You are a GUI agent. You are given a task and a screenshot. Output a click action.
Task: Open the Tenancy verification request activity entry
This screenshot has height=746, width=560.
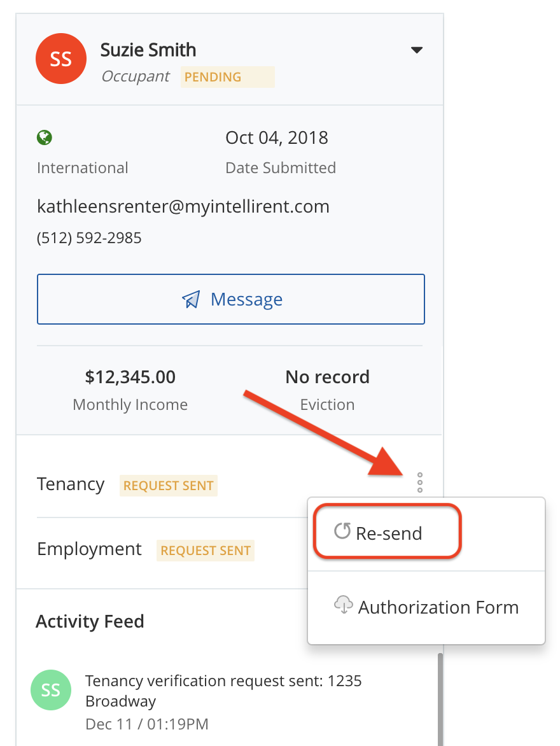(223, 691)
